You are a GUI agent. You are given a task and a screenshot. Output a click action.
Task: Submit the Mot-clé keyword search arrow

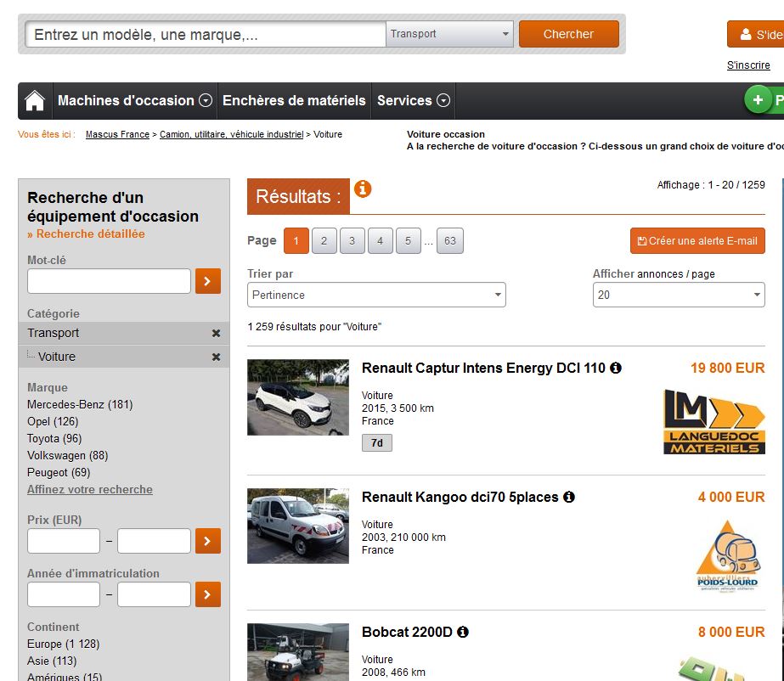208,281
